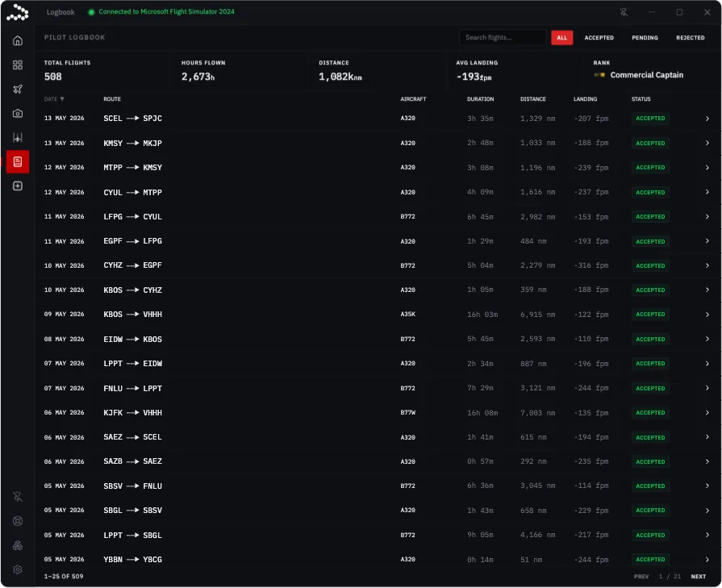Go to NEXT page of logbook
Image resolution: width=722 pixels, height=588 pixels.
tap(698, 577)
